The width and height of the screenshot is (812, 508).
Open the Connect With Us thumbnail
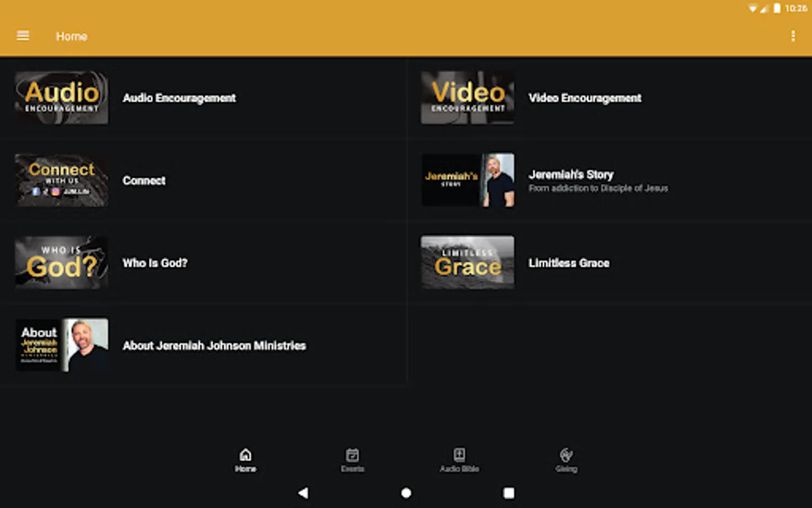tap(61, 180)
